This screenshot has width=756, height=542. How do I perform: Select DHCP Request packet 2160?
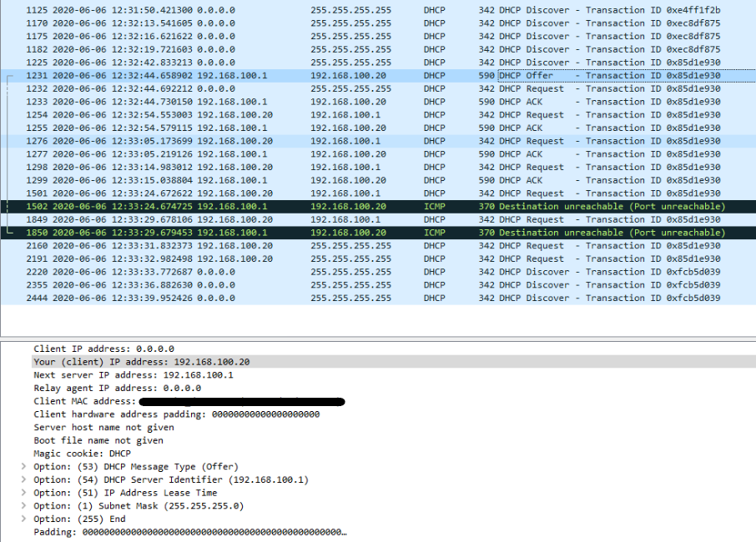point(250,245)
